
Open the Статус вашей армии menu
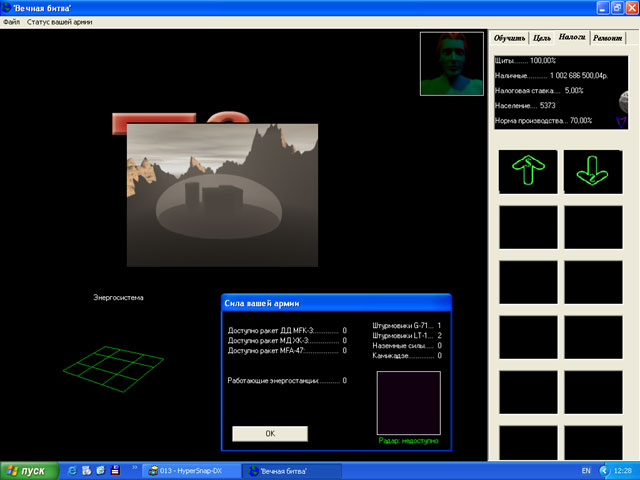pos(60,21)
